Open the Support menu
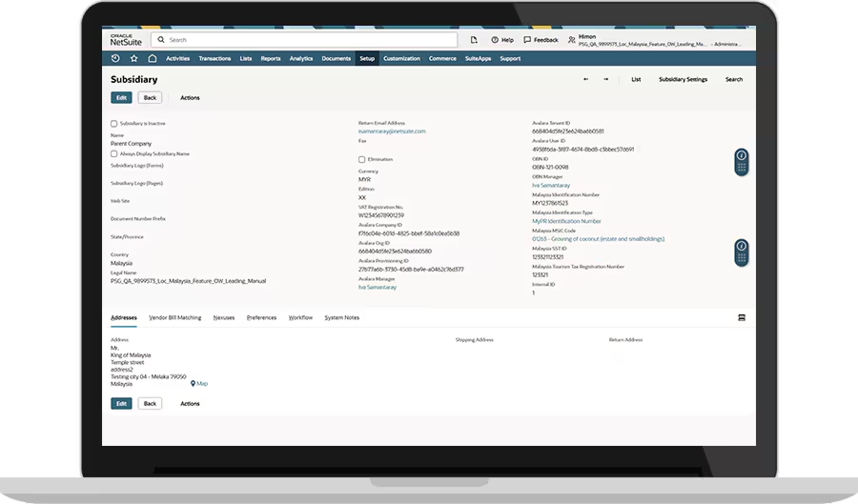 click(x=510, y=58)
